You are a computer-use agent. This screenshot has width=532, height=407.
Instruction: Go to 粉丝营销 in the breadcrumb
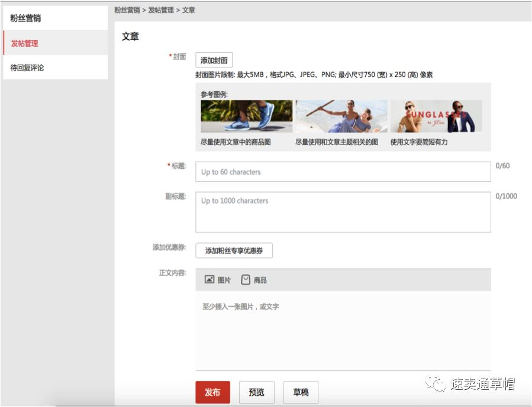click(127, 10)
